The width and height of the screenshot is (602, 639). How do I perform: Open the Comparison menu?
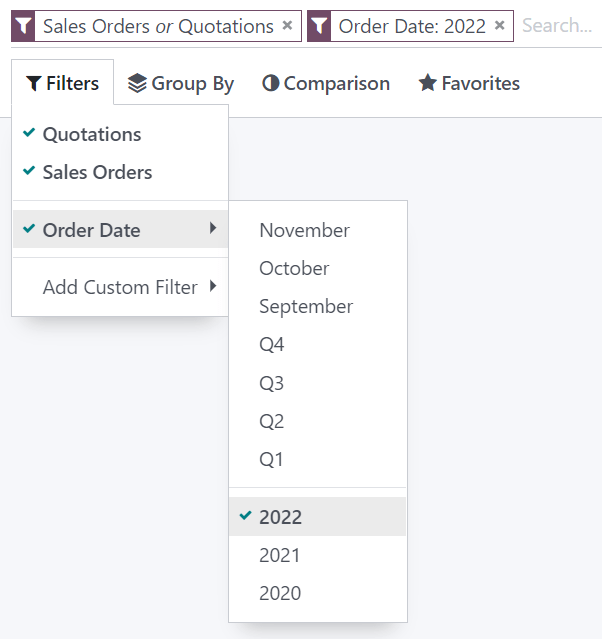click(x=326, y=83)
